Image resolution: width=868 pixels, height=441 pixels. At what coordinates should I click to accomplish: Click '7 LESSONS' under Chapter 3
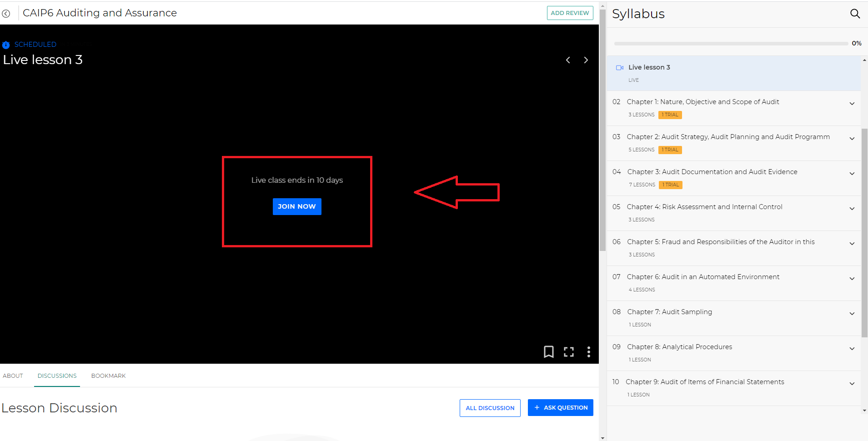[642, 185]
